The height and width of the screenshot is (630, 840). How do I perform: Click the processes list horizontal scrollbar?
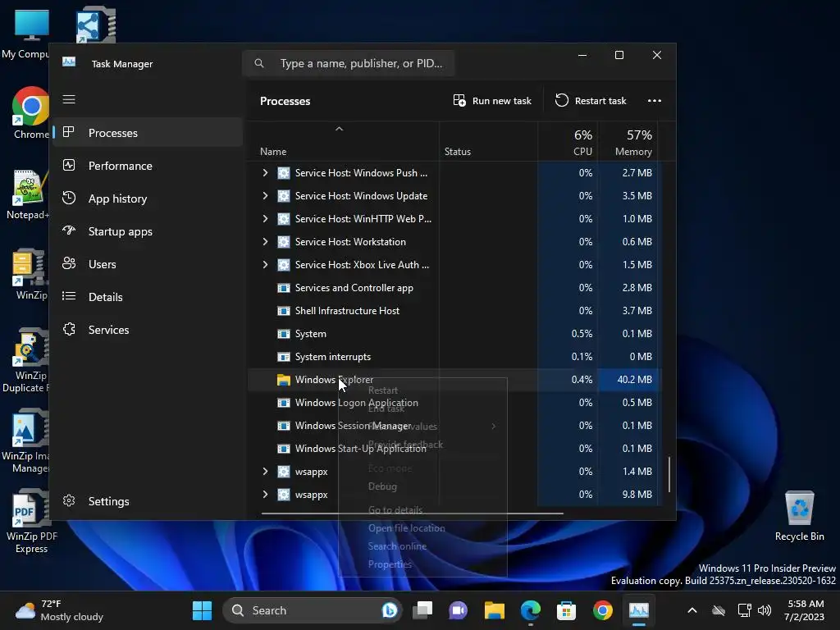coord(412,514)
